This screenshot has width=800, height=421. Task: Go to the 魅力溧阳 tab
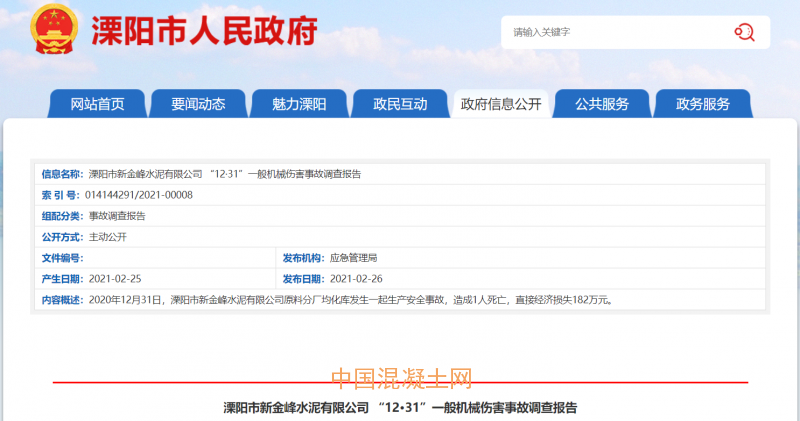(x=299, y=104)
